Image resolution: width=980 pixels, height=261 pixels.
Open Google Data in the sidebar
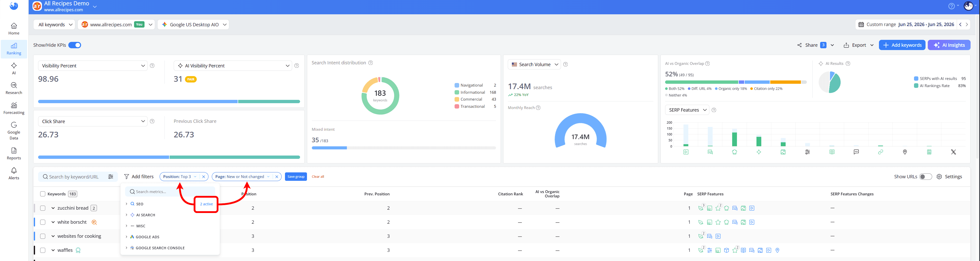(14, 131)
